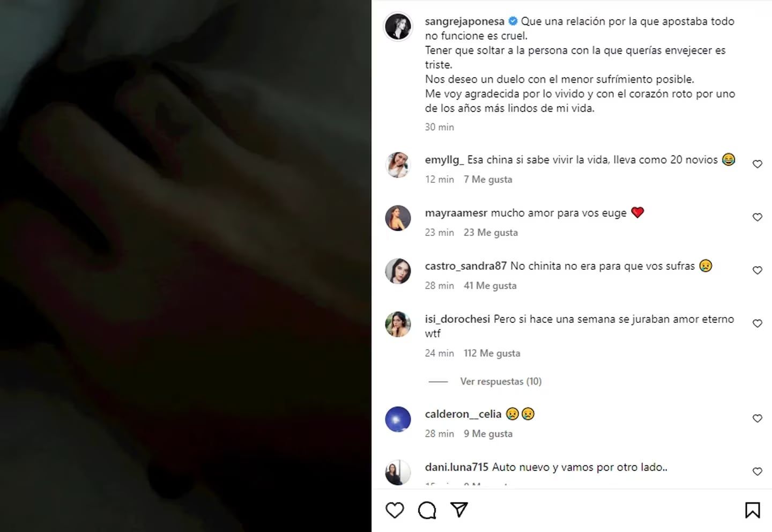
Task: Open calderon__celia blue avatar
Action: (398, 419)
